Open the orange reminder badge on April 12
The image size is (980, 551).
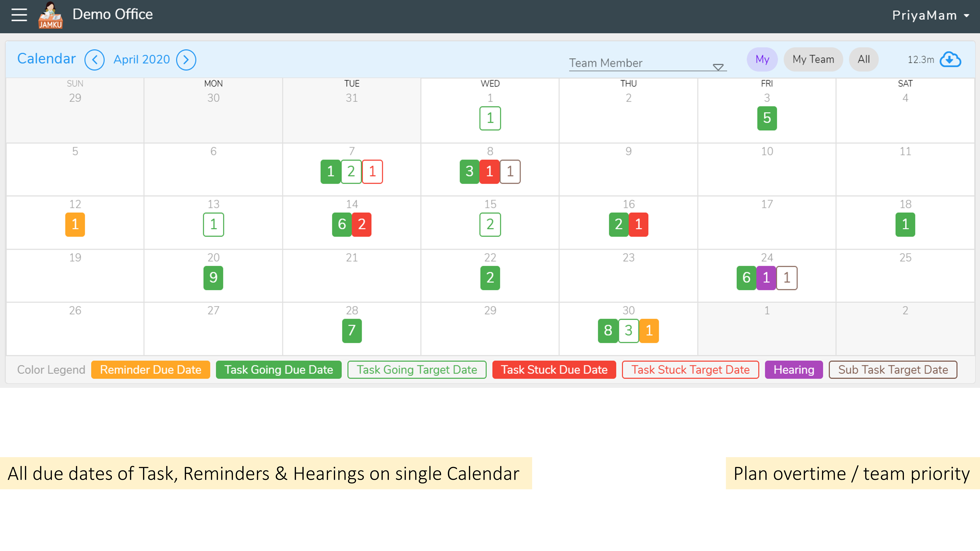point(75,224)
